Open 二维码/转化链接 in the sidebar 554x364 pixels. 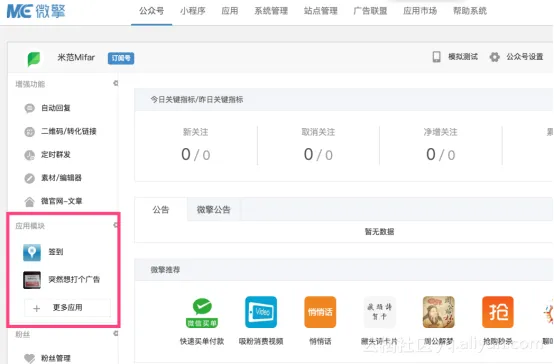pos(69,131)
